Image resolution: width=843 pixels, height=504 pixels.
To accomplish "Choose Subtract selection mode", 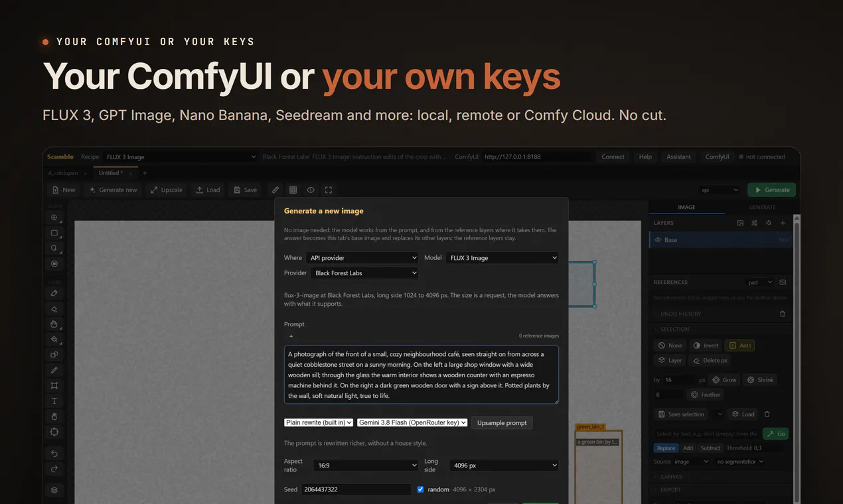I will pos(710,448).
